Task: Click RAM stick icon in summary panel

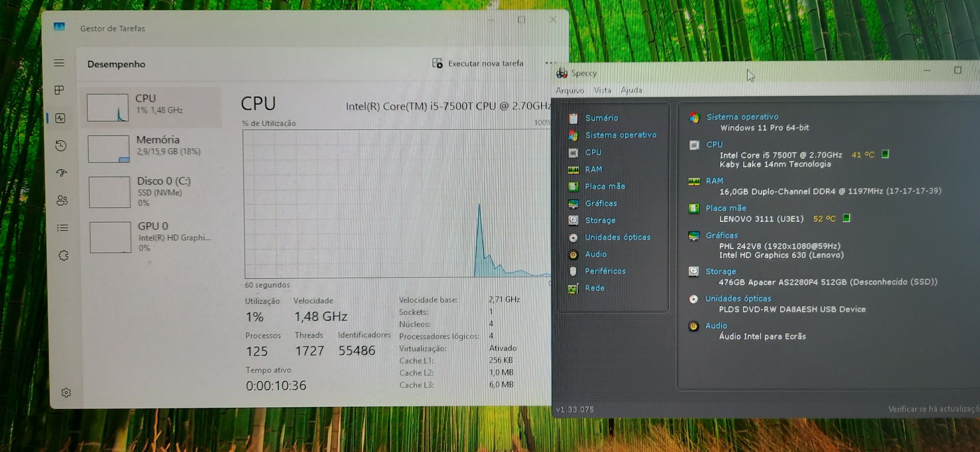Action: 694,182
